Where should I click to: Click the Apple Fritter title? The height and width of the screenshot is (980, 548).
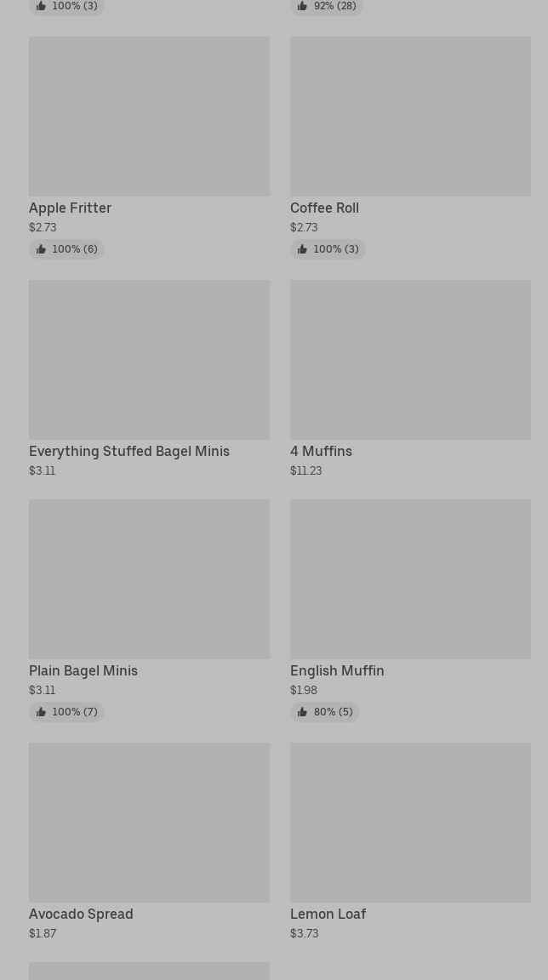70,208
